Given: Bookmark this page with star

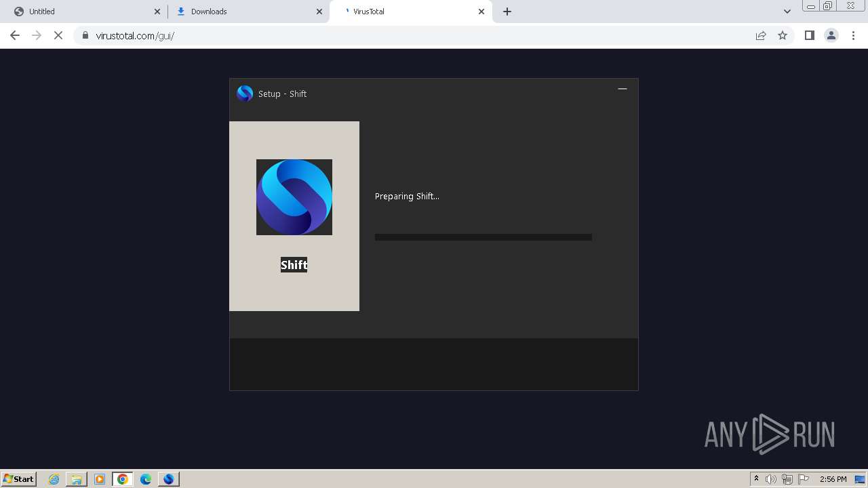Looking at the screenshot, I should (783, 35).
